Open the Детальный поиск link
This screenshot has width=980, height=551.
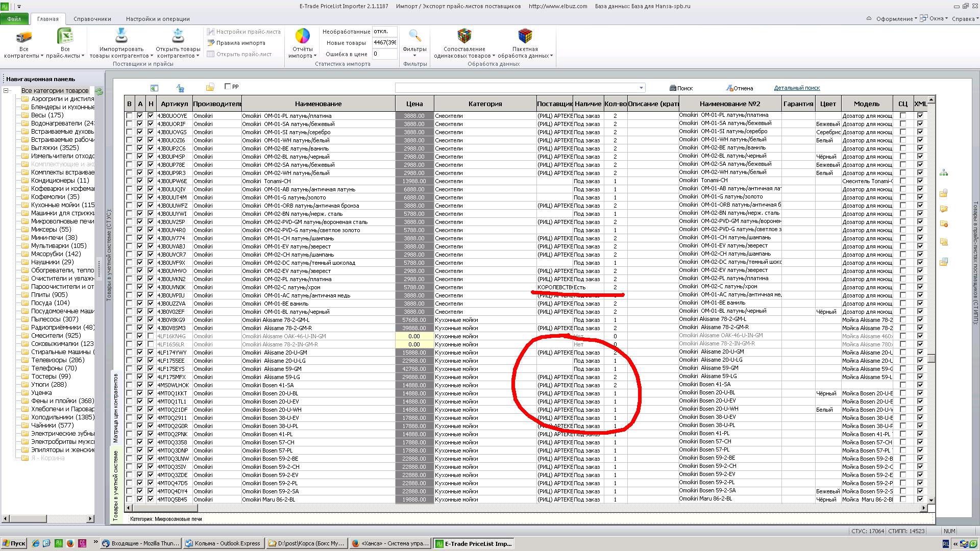coord(797,88)
